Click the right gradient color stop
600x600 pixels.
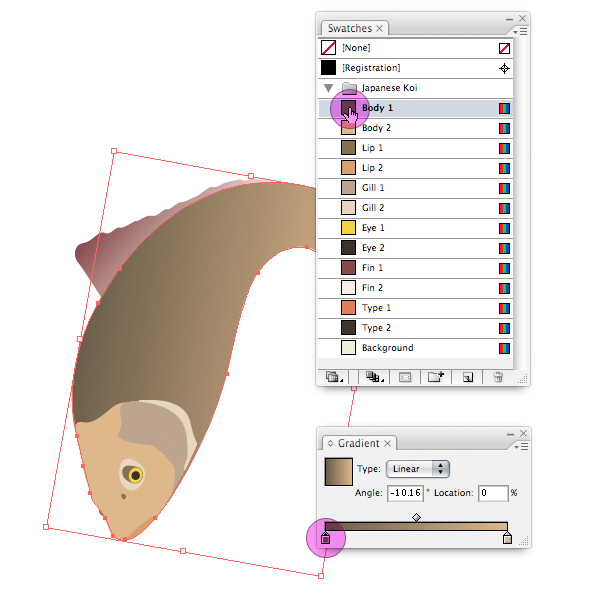(x=507, y=538)
